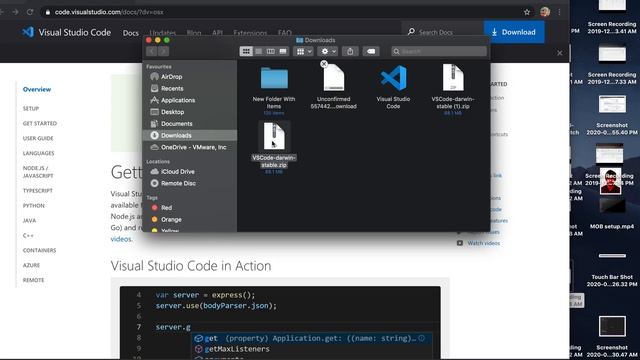Open the Finder action gear menu

(x=328, y=51)
